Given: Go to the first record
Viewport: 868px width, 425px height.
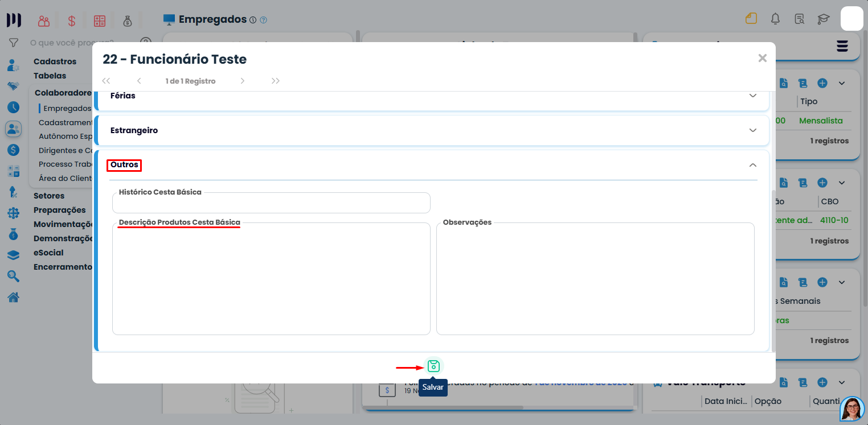Looking at the screenshot, I should [x=106, y=81].
